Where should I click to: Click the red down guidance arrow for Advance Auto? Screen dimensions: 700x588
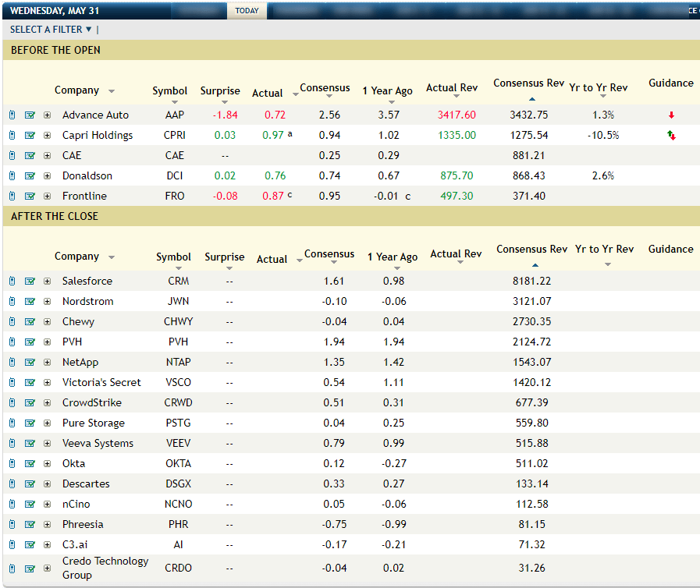[671, 115]
